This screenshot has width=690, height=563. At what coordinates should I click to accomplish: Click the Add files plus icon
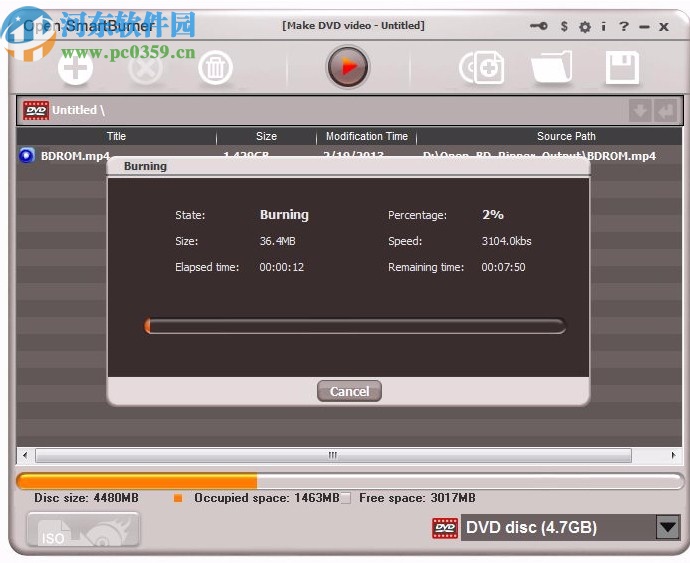tap(75, 68)
